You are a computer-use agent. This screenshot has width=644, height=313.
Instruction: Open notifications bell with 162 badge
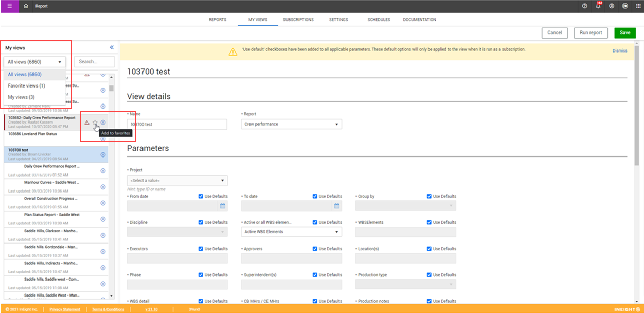598,6
